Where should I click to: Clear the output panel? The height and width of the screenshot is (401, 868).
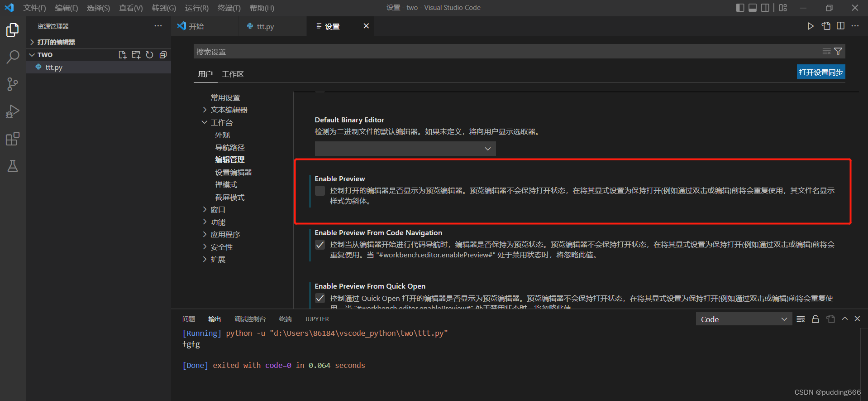(801, 319)
